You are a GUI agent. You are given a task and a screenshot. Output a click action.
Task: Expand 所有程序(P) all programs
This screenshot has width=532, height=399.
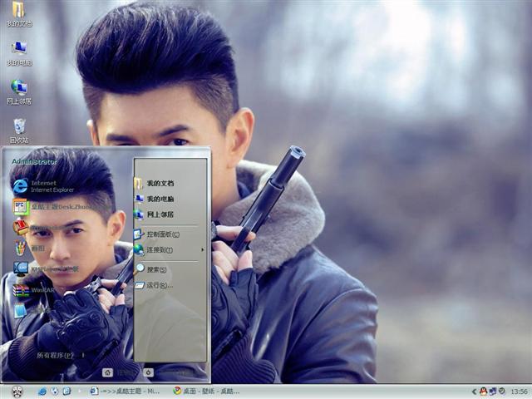point(61,356)
